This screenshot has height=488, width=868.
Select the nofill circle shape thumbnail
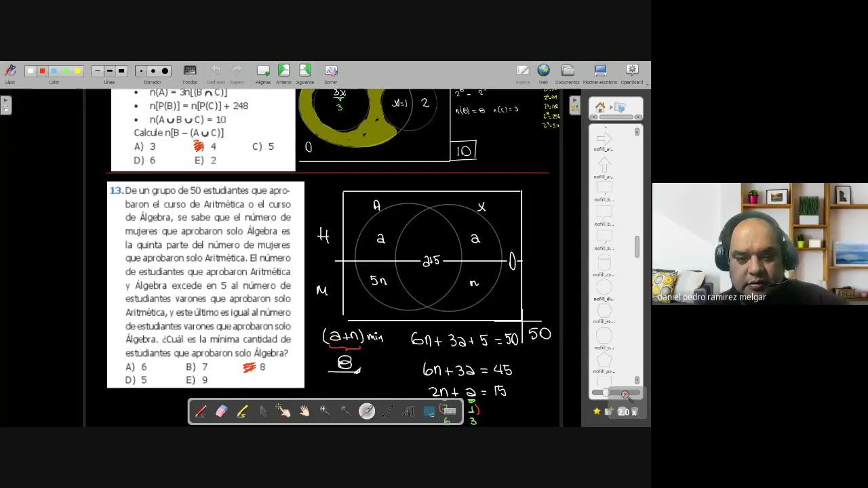click(x=604, y=286)
